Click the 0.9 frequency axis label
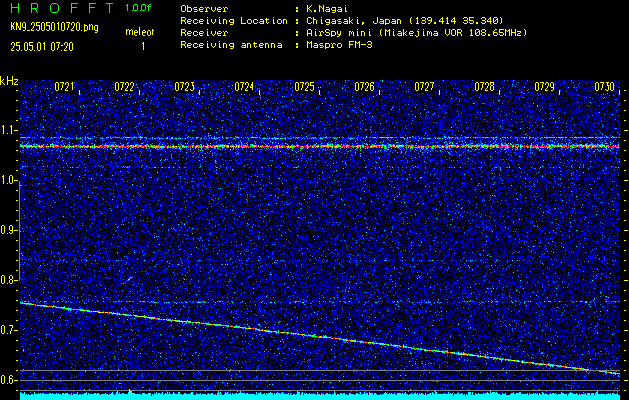Viewport: 629px width, 400px height. point(9,230)
